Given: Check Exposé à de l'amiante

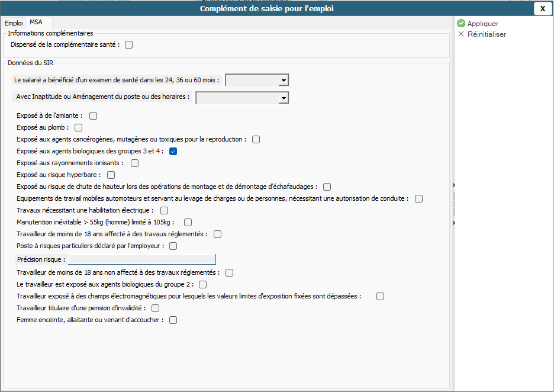Looking at the screenshot, I should (94, 116).
